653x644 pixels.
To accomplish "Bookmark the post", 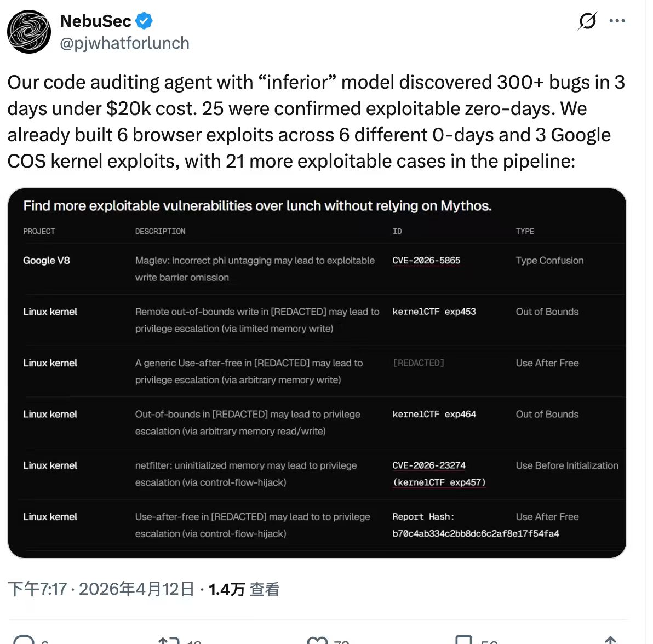I will pyautogui.click(x=463, y=640).
